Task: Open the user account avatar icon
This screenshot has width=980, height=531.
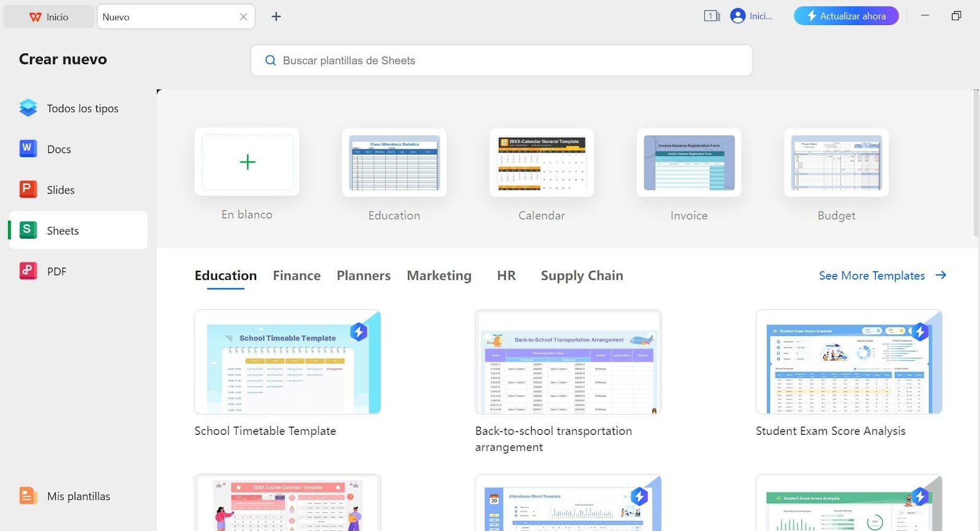Action: coord(738,16)
